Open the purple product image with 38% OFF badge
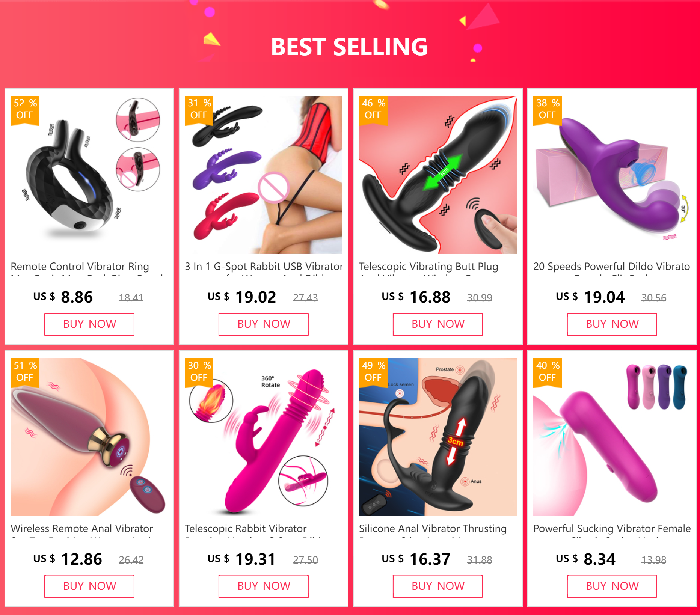This screenshot has width=700, height=615. pos(612,175)
